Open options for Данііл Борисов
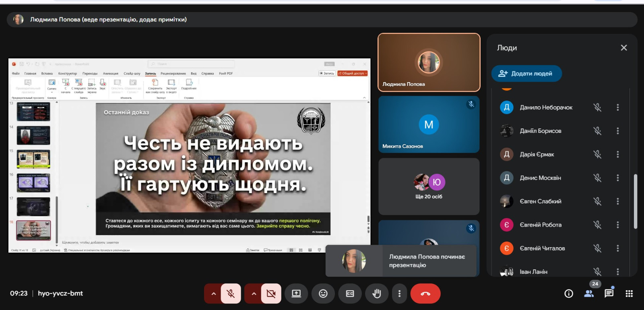Viewport: 644px width, 310px height. point(618,131)
